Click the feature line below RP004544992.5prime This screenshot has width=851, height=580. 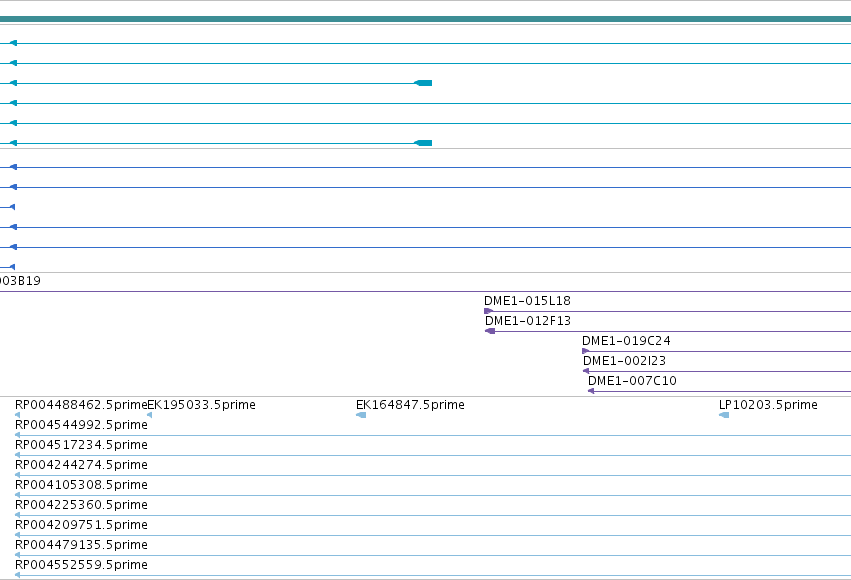coord(433,435)
